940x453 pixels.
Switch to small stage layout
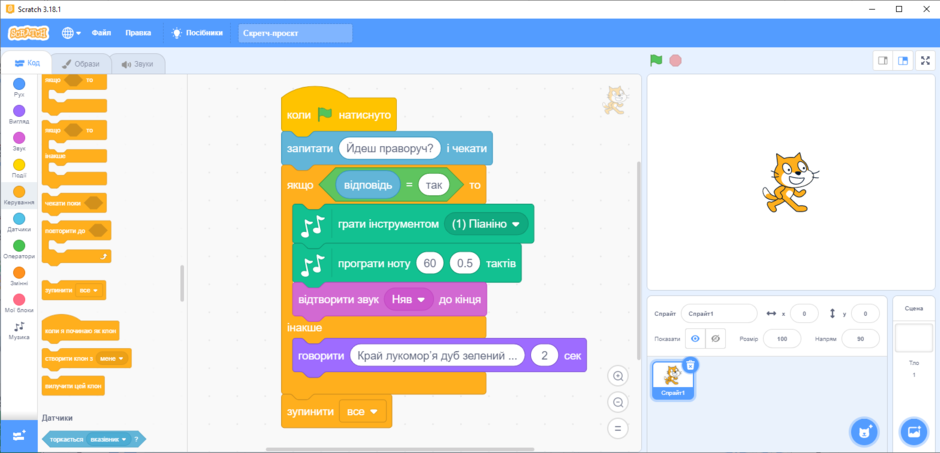(x=882, y=61)
